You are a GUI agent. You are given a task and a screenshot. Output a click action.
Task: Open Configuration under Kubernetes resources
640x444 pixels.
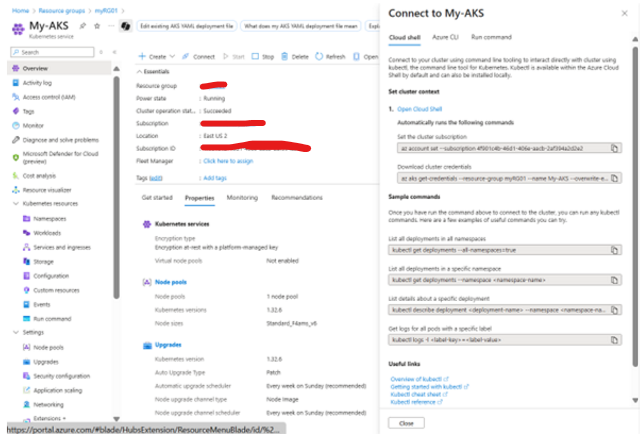(x=51, y=276)
